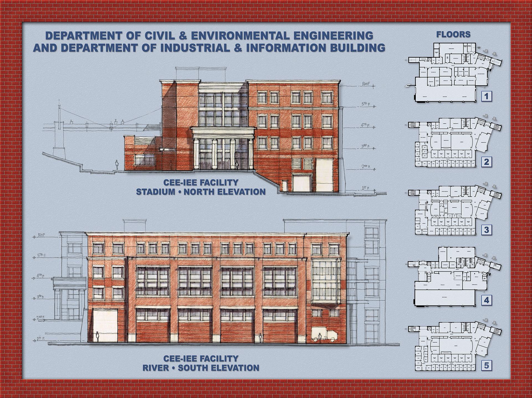Click the floor 4 number badge

[x=487, y=300]
